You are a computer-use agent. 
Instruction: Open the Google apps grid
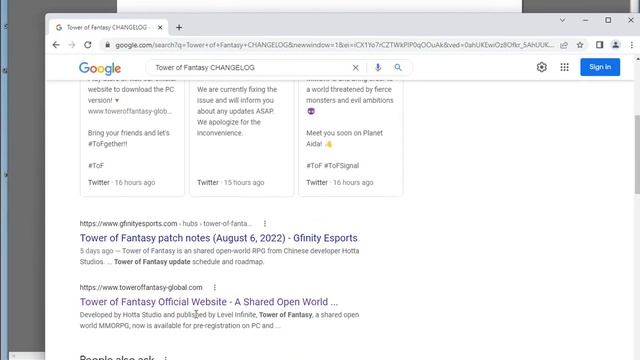pos(564,67)
